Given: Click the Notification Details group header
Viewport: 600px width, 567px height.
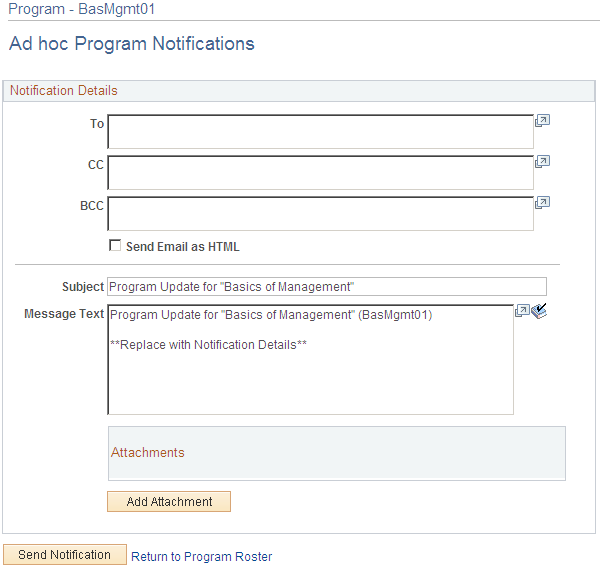Looking at the screenshot, I should (x=64, y=91).
